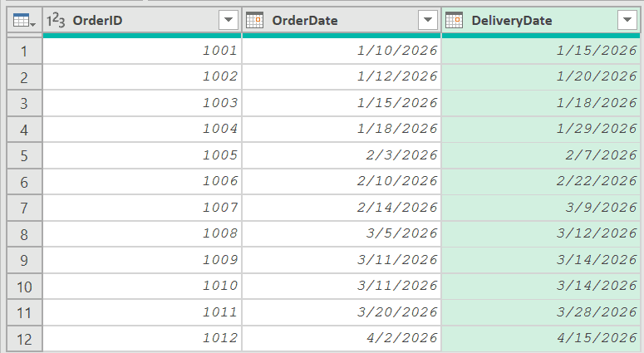Click DeliveryDate cell 1/29/2026
This screenshot has height=353, width=644.
pyautogui.click(x=541, y=130)
